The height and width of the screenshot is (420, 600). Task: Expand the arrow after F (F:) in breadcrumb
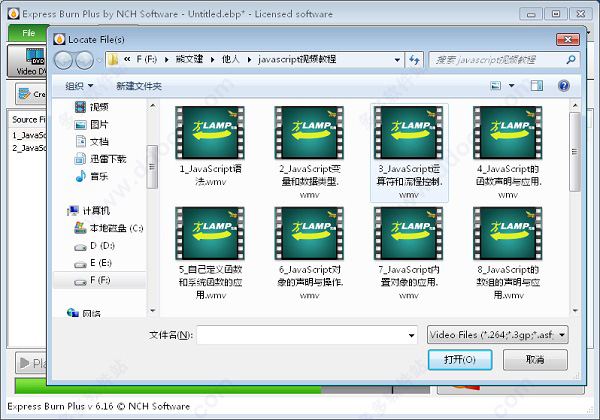coord(167,60)
